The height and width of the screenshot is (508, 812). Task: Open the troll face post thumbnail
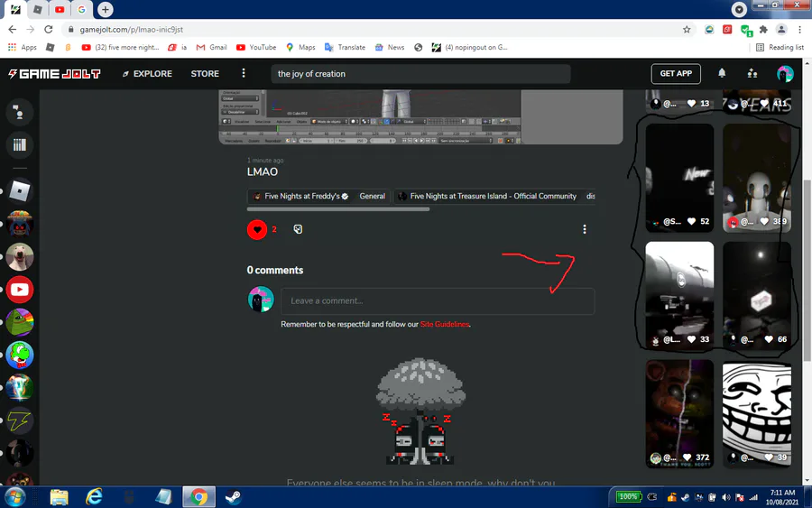[757, 414]
